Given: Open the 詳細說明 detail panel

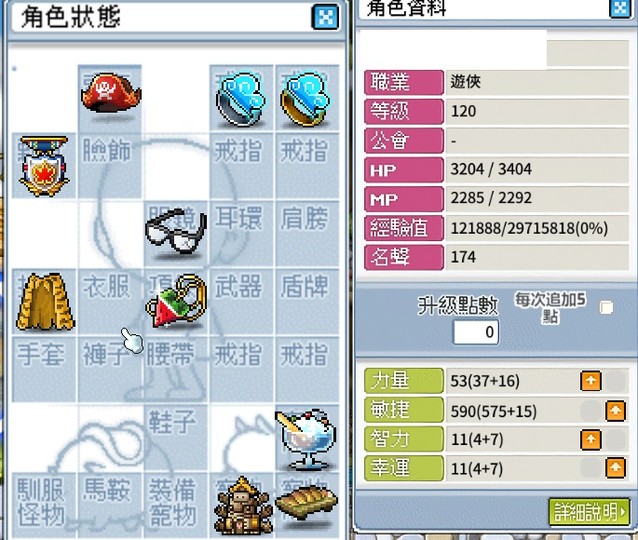Looking at the screenshot, I should click(x=589, y=512).
